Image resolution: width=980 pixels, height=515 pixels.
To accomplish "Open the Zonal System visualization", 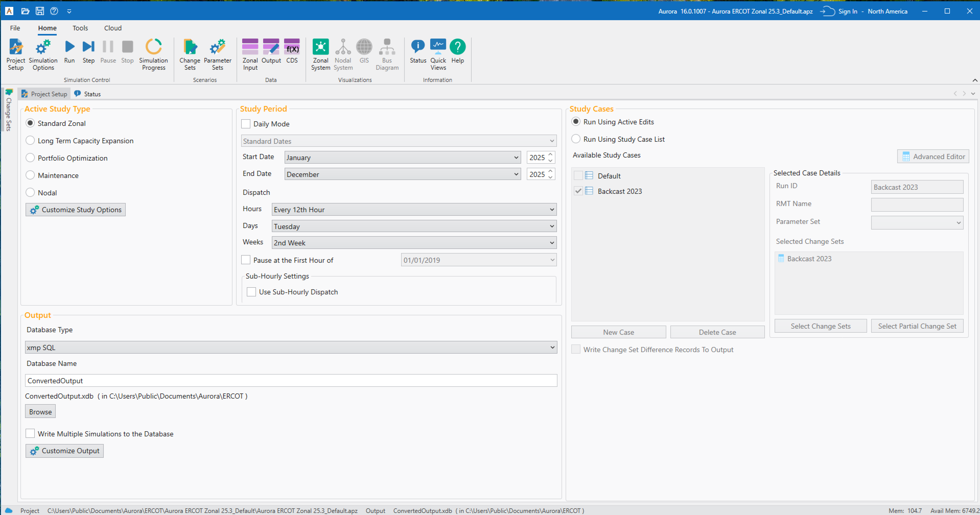I will [320, 54].
